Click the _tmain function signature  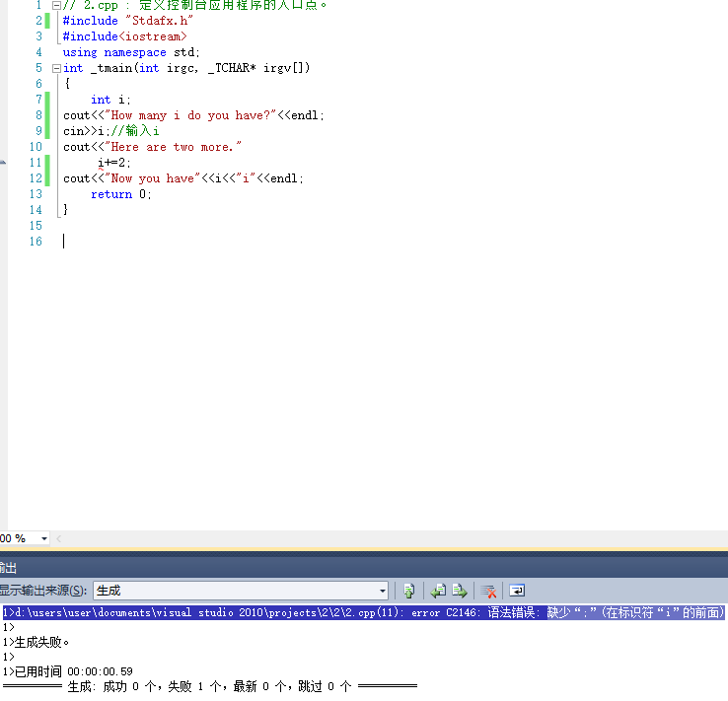pos(186,68)
